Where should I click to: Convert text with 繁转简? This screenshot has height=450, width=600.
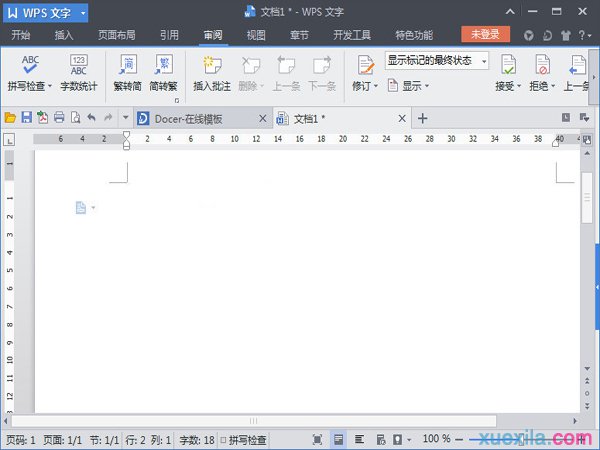tap(127, 73)
